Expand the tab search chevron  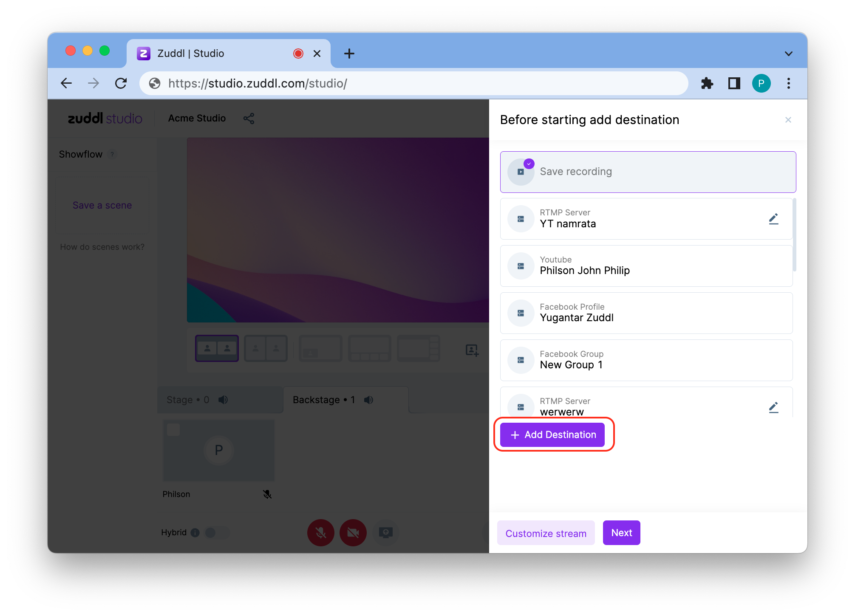tap(788, 54)
